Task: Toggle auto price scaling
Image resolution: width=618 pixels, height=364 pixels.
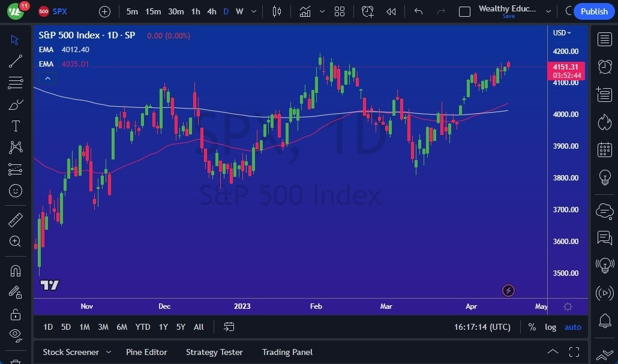Action: pos(572,327)
